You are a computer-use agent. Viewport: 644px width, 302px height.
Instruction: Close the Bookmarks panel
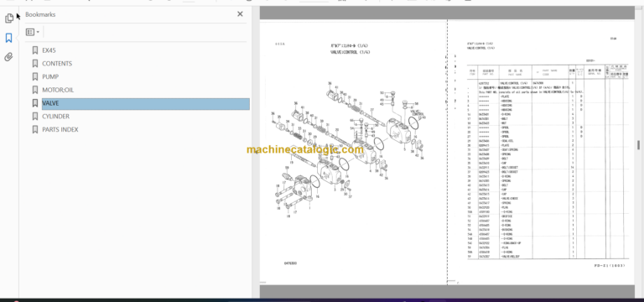[240, 14]
